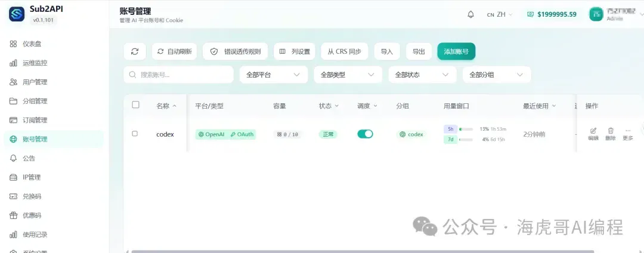Click the 自动刷新 button

pos(175,51)
